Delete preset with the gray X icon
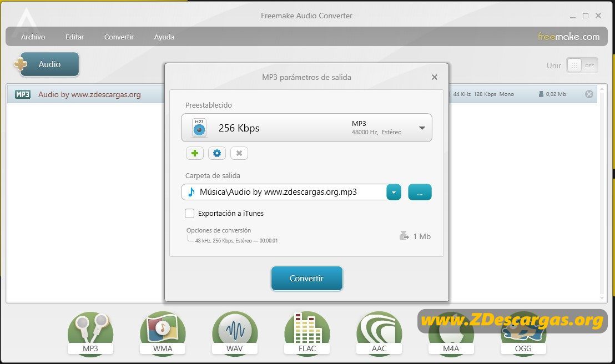Image resolution: width=615 pixels, height=364 pixels. coord(239,153)
